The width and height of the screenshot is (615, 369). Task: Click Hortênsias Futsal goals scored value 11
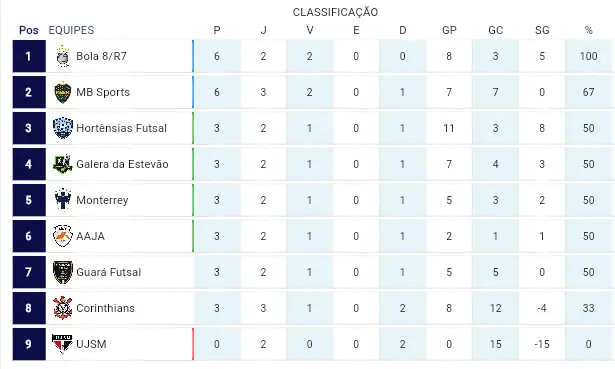click(449, 128)
